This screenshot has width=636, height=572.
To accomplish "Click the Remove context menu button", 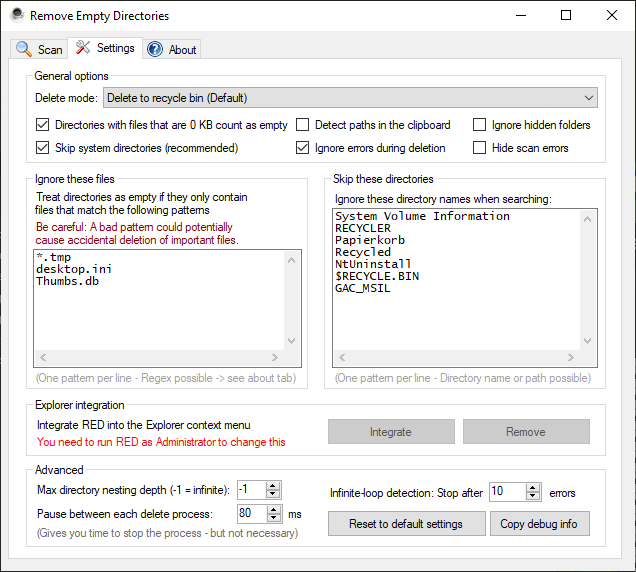I will pos(526,432).
